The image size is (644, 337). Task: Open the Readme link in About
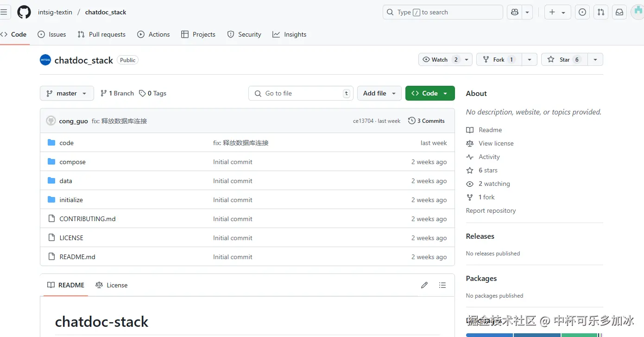pyautogui.click(x=484, y=130)
